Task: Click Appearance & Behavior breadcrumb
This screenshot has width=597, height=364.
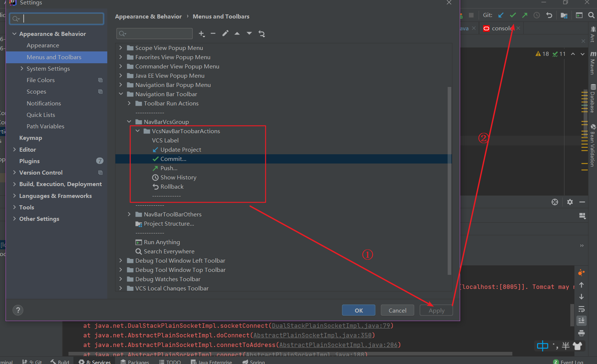Action: [x=148, y=17]
